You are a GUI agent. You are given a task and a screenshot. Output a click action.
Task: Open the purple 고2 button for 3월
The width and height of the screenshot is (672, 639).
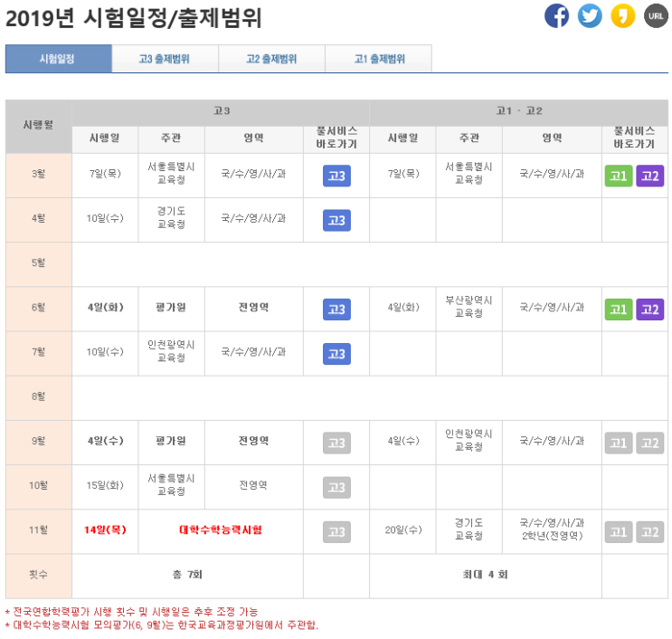pyautogui.click(x=650, y=176)
